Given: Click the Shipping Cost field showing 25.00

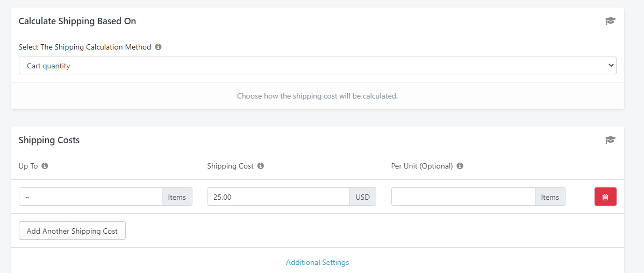Looking at the screenshot, I should click(278, 197).
